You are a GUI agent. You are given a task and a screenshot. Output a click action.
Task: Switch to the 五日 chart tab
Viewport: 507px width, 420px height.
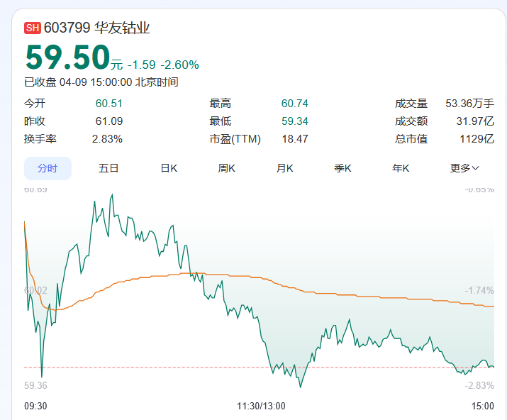pyautogui.click(x=108, y=168)
